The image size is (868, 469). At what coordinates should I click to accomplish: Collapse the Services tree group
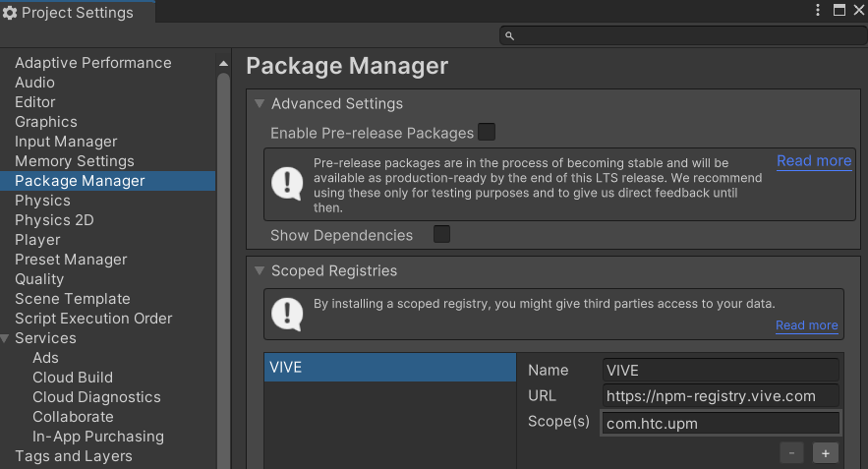[x=7, y=338]
